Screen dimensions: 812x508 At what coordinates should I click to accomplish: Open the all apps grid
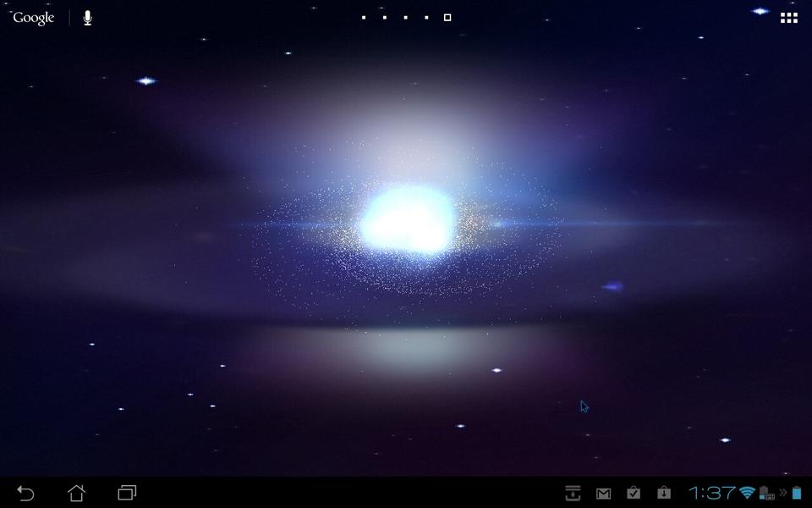click(x=788, y=18)
